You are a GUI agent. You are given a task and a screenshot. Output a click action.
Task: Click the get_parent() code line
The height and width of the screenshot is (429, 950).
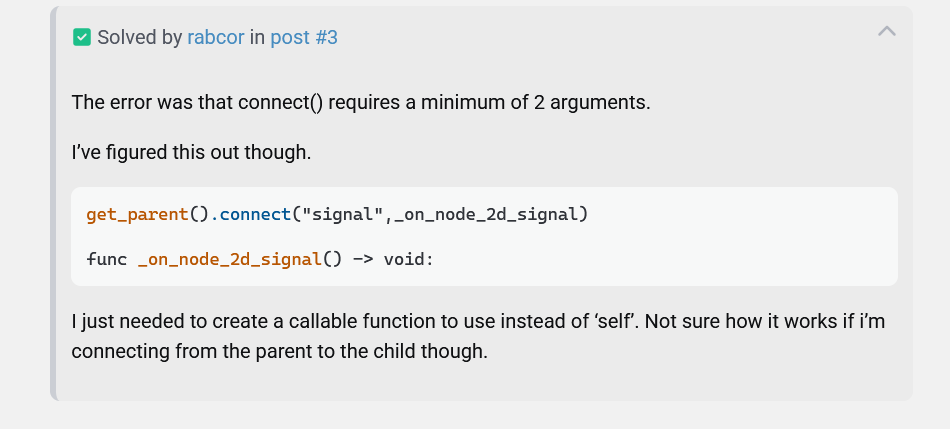point(337,214)
